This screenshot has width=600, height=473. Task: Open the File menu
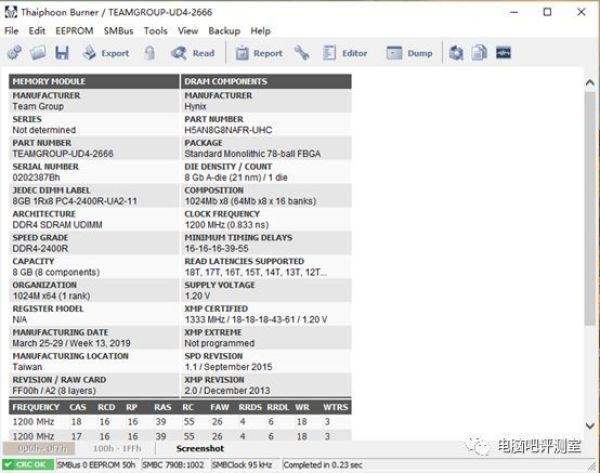point(11,31)
